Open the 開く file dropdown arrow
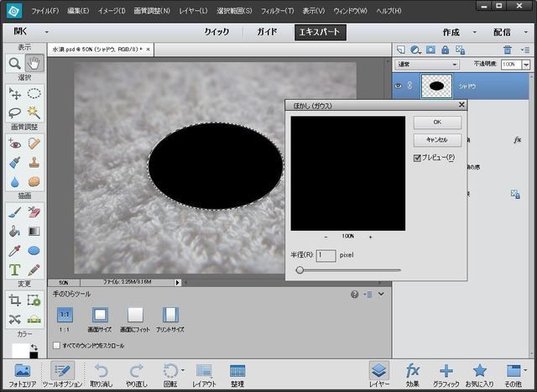 coord(47,33)
